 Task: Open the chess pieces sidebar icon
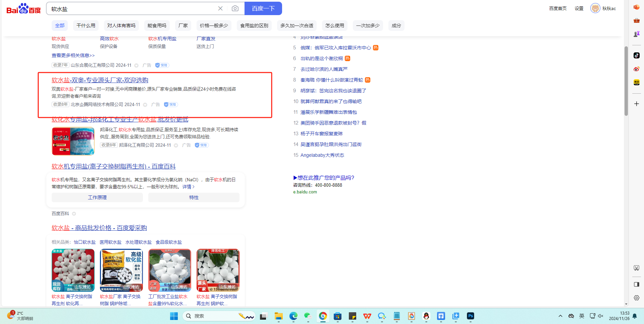point(636,34)
